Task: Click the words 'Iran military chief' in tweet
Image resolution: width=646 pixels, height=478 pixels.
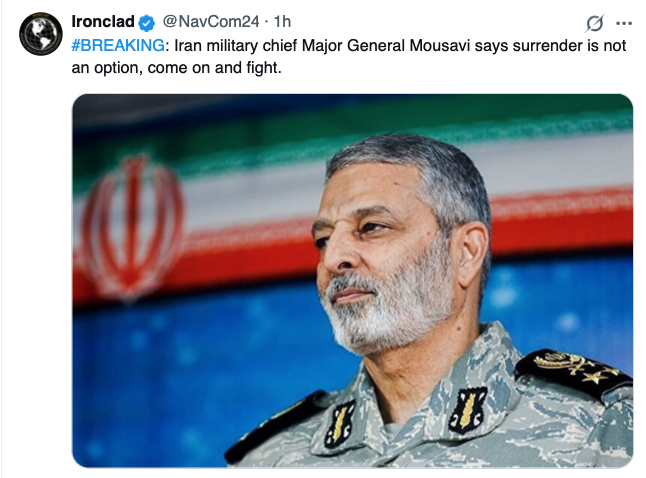Action: (x=224, y=44)
